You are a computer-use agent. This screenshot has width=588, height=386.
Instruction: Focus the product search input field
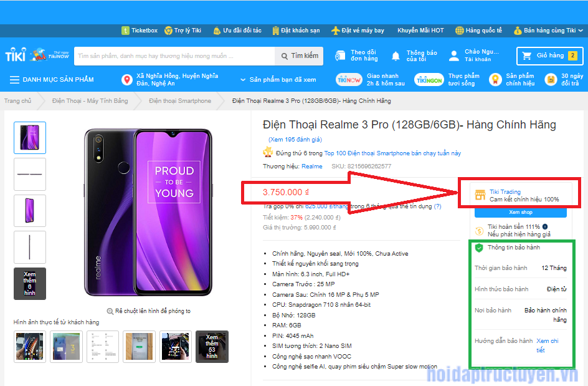click(x=175, y=56)
